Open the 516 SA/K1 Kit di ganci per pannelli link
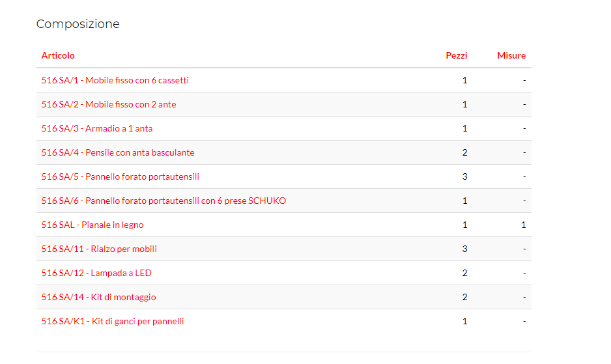This screenshot has width=611, height=364. tap(113, 321)
